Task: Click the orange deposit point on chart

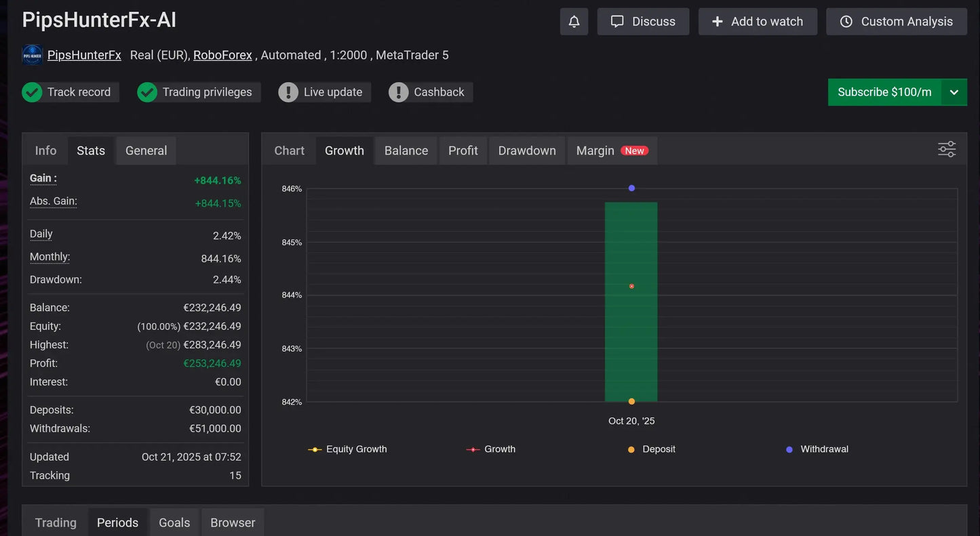Action: tap(631, 401)
